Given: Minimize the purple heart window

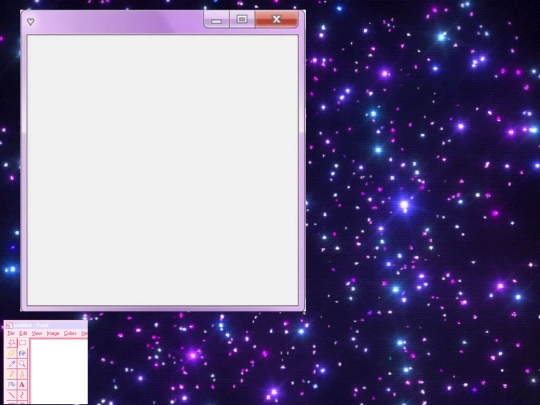Looking at the screenshot, I should (x=217, y=19).
